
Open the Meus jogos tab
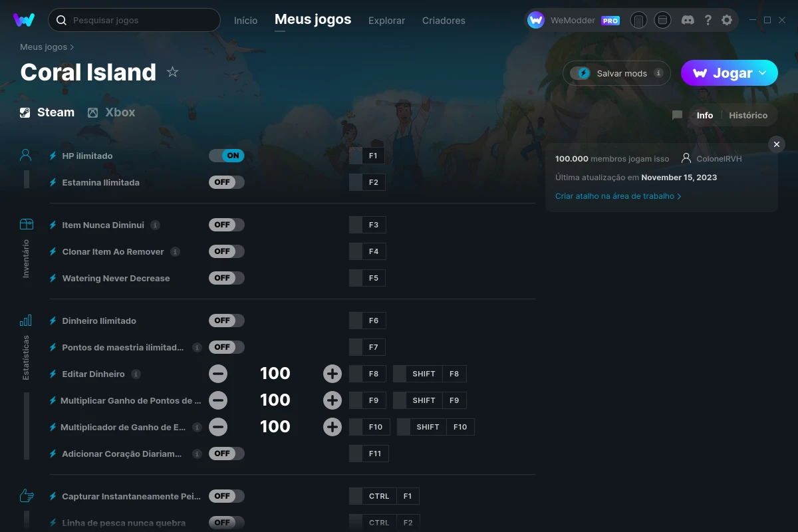[x=313, y=19]
